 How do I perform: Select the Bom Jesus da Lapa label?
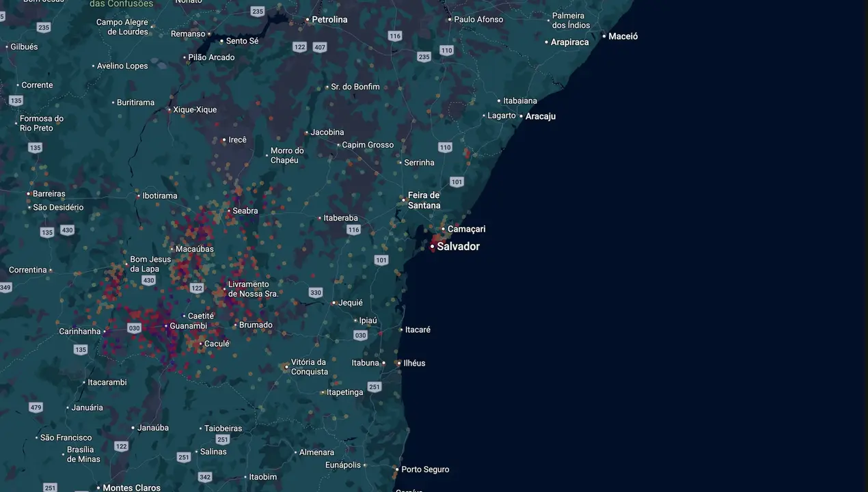pyautogui.click(x=150, y=264)
